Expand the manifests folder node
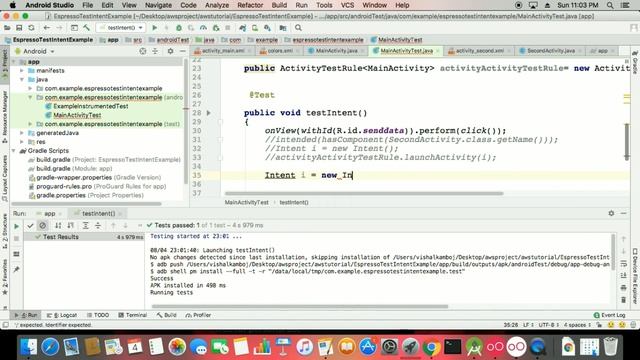The width and height of the screenshot is (640, 360). [x=22, y=71]
